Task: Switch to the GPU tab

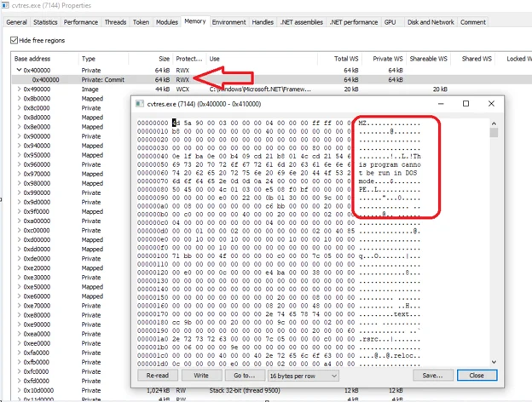Action: [390, 22]
